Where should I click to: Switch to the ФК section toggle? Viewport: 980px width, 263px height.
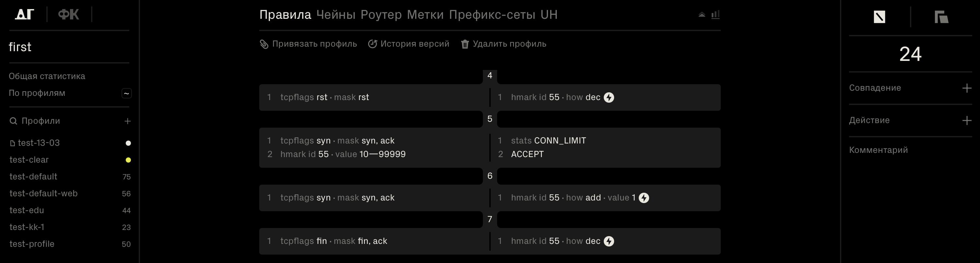click(x=68, y=15)
